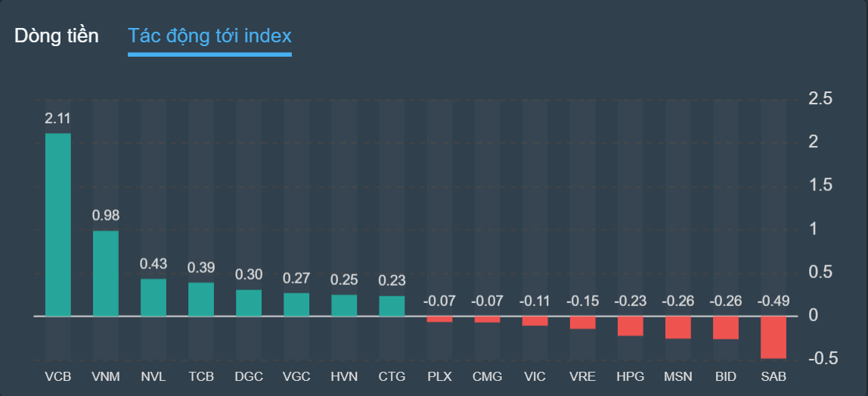Screen dimensions: 868x396
Task: Click the red SAB bar
Action: pos(773,337)
